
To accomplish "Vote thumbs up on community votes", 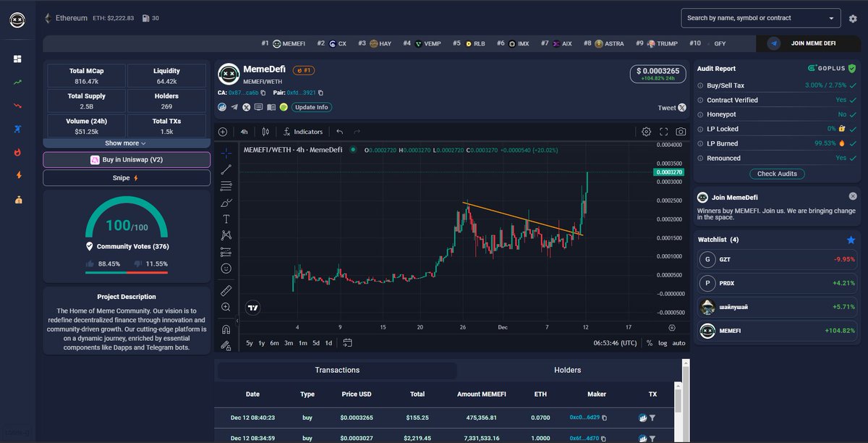I will pyautogui.click(x=90, y=263).
